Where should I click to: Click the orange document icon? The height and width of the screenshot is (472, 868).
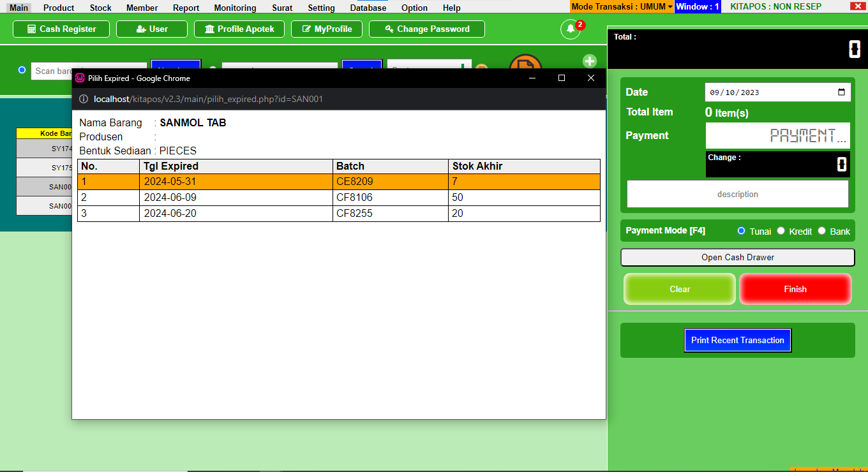(x=525, y=63)
